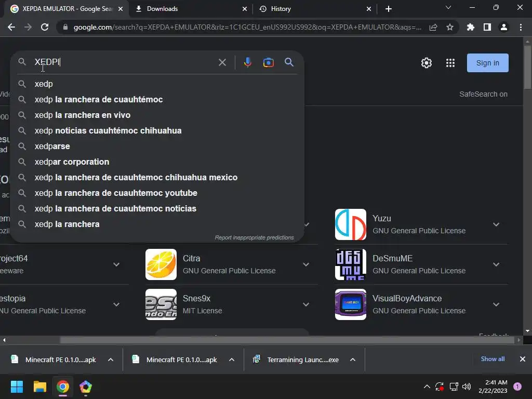Viewport: 532px width, 399px height.
Task: Clear the search box text
Action: [x=222, y=62]
